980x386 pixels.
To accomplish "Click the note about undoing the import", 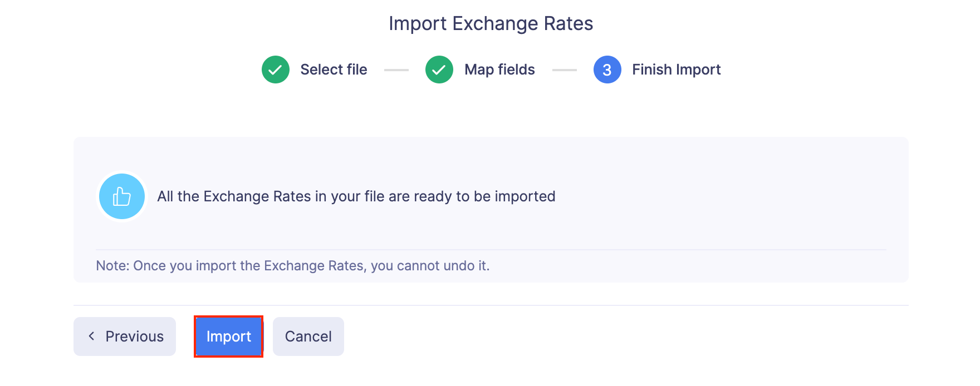I will 293,265.
